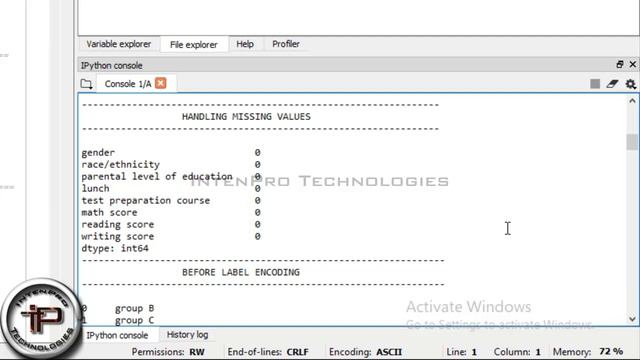
Task: Open the Variable explorer tab
Action: [x=118, y=44]
